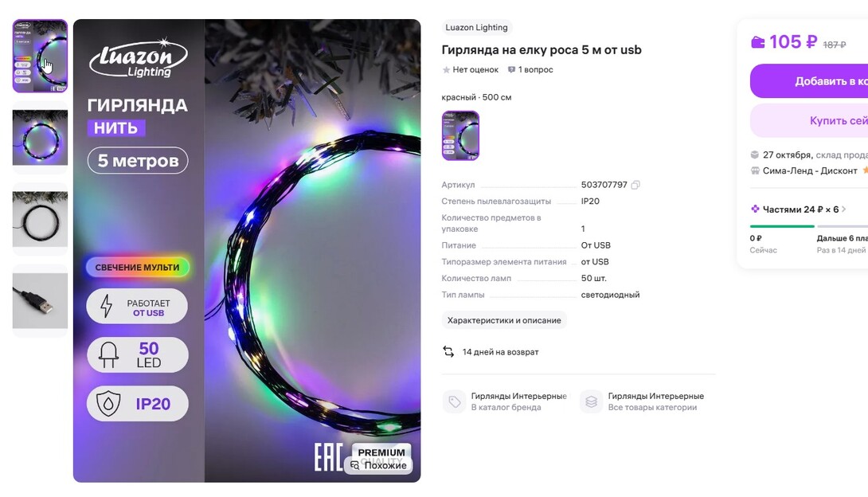Add item with Добавить в корзину button
Viewport: 868px width, 497px height.
[x=809, y=80]
